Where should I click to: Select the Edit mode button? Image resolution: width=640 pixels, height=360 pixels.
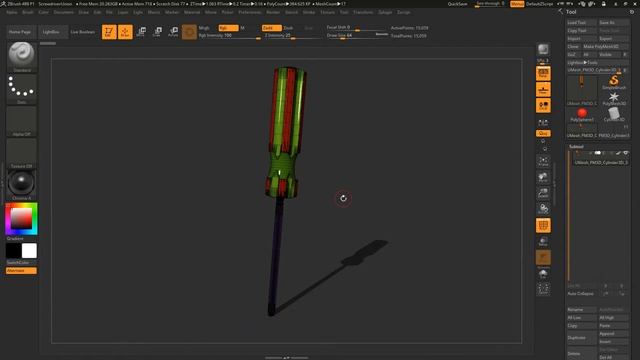pos(109,32)
